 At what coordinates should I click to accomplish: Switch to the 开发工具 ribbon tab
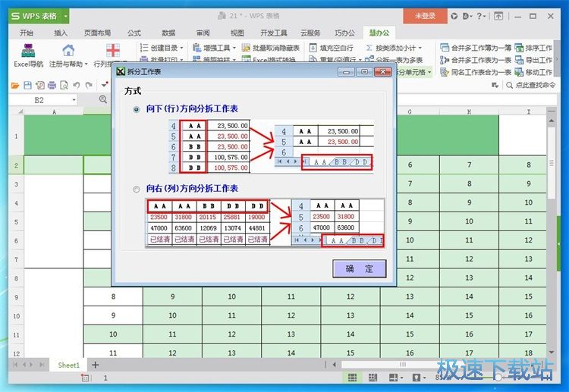274,33
